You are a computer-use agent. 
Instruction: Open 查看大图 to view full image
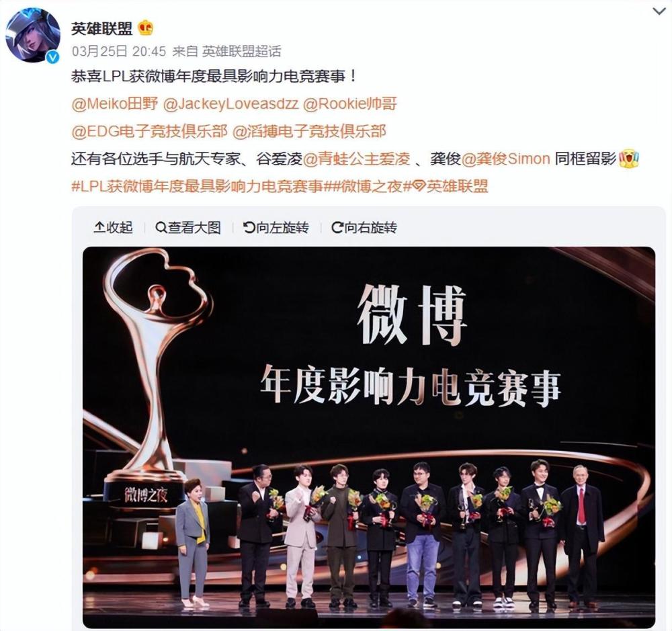pyautogui.click(x=188, y=227)
